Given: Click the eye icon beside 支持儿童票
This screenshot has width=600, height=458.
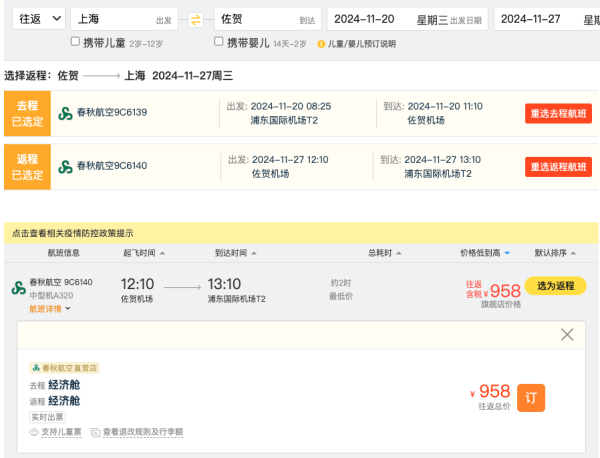Looking at the screenshot, I should point(34,432).
